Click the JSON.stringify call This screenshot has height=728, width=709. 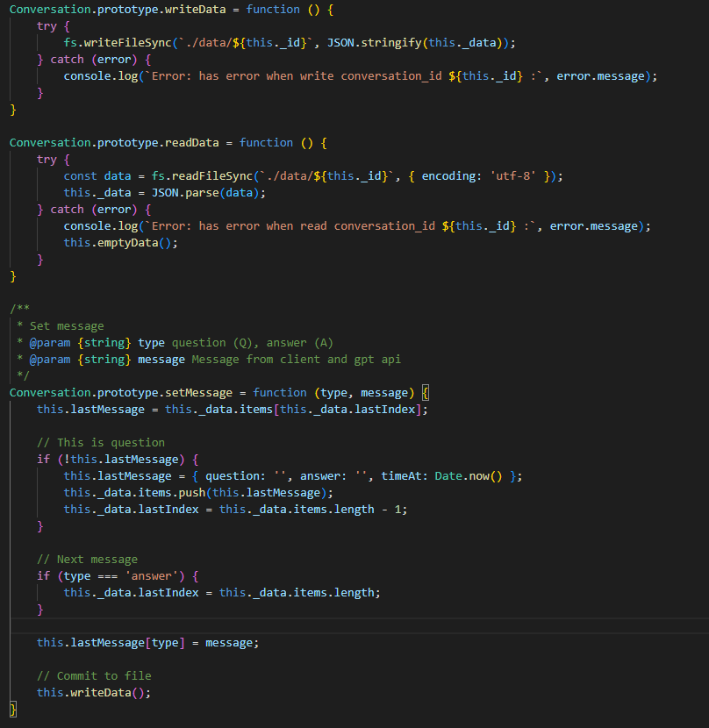click(375, 43)
